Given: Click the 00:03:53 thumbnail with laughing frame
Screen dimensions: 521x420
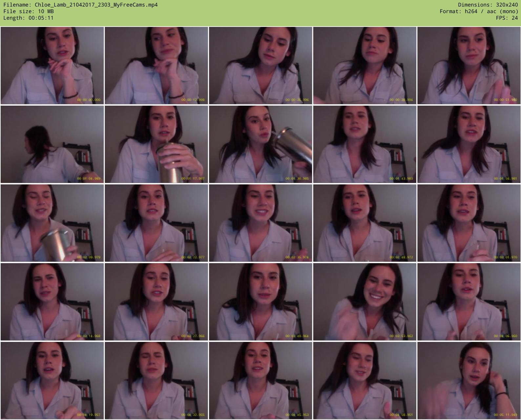Looking at the screenshot, I should point(365,302).
